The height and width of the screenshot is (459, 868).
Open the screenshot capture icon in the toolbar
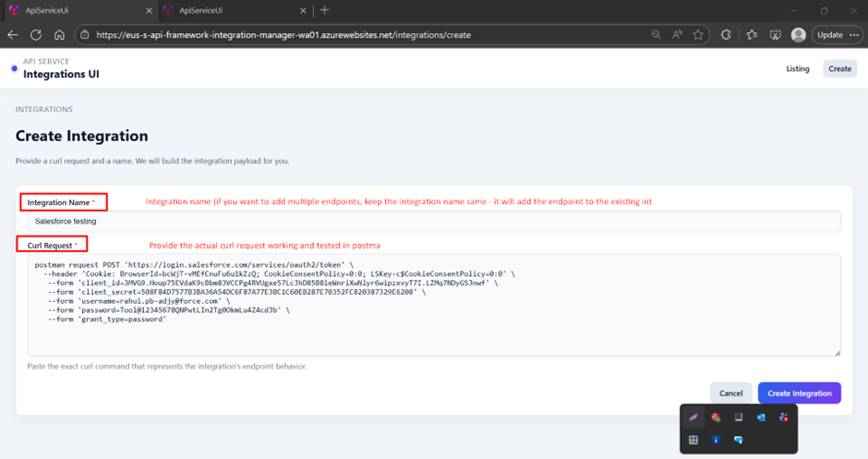[775, 35]
